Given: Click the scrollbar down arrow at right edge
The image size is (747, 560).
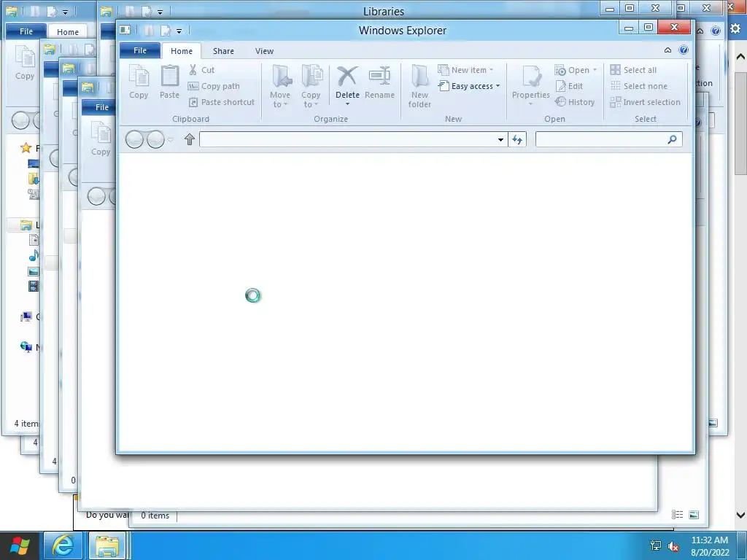Looking at the screenshot, I should click(740, 515).
